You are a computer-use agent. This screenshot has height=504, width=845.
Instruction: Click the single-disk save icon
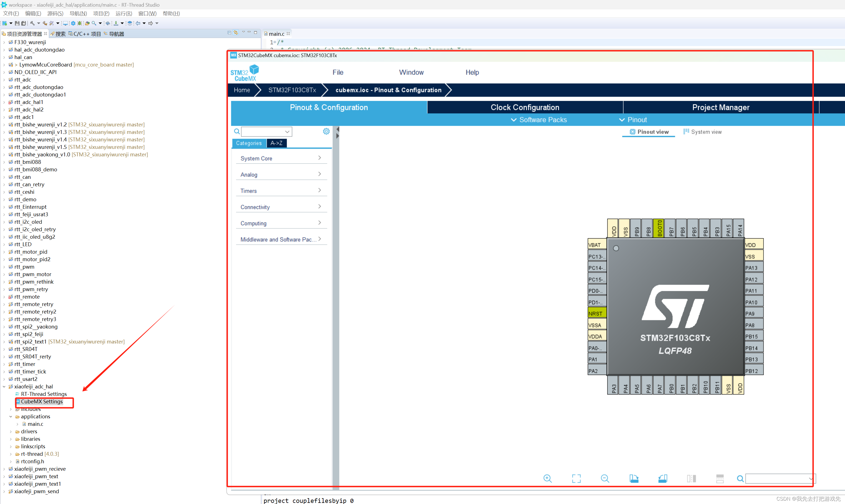tap(17, 23)
